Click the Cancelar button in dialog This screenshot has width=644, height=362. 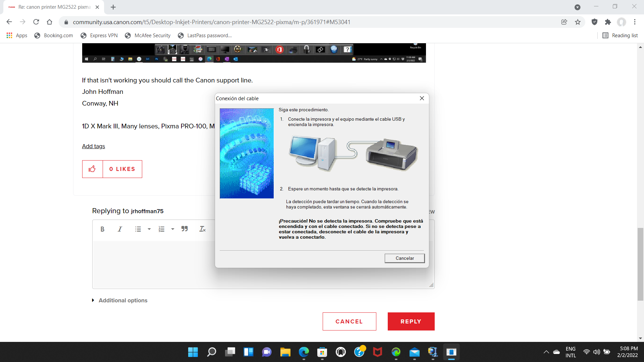point(404,258)
